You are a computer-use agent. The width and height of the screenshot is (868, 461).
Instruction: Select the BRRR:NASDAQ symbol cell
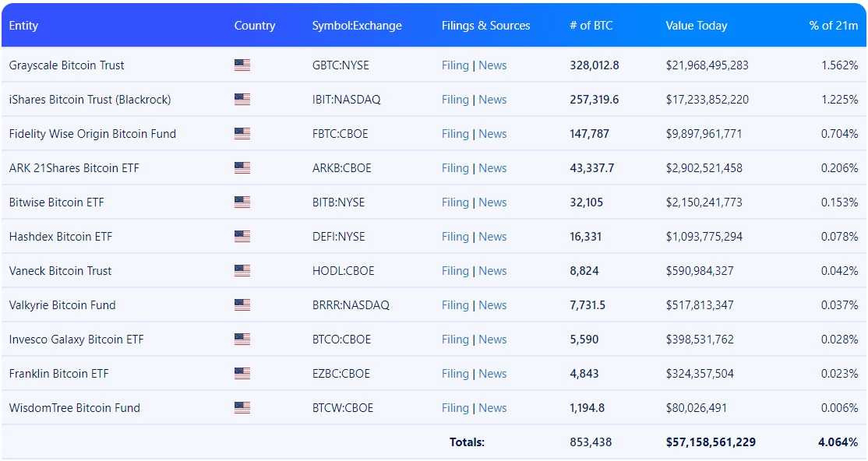coord(351,305)
